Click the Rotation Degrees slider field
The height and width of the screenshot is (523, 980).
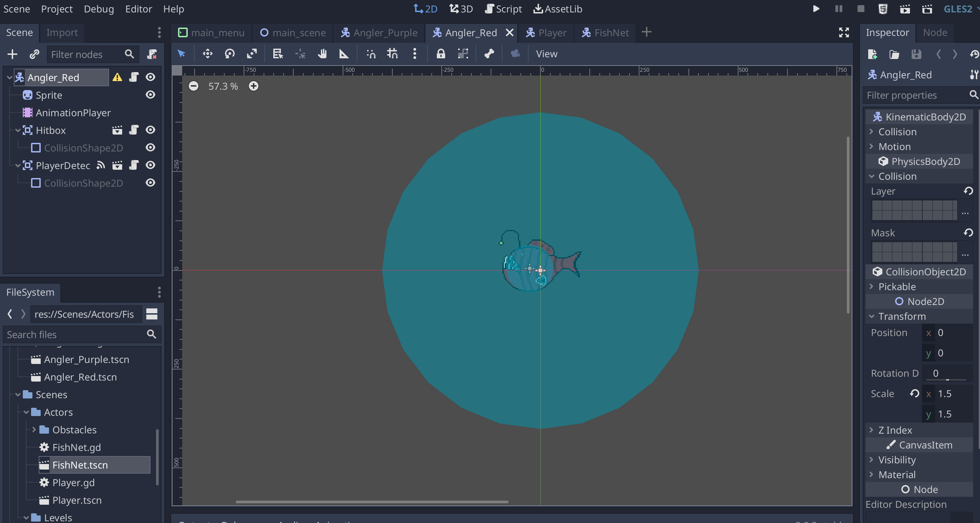[x=946, y=373]
